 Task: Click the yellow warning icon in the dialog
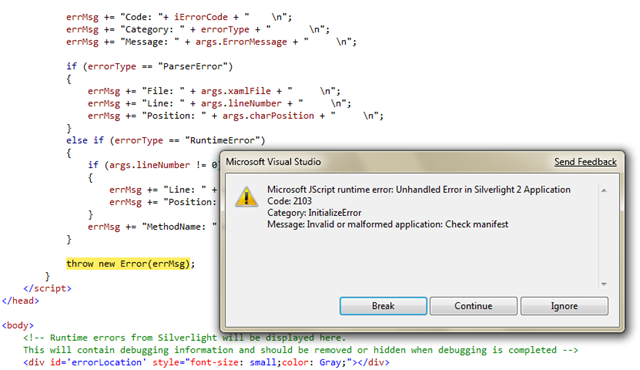pyautogui.click(x=246, y=197)
